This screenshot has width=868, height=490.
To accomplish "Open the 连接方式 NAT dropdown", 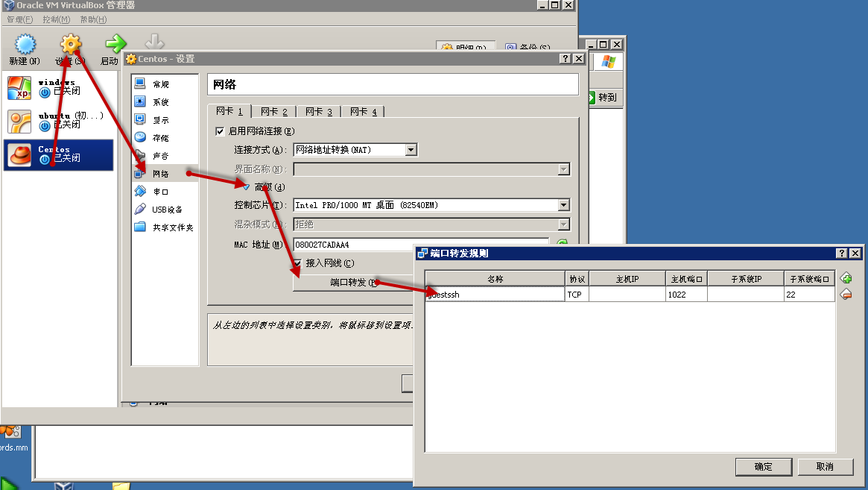I will [x=411, y=150].
